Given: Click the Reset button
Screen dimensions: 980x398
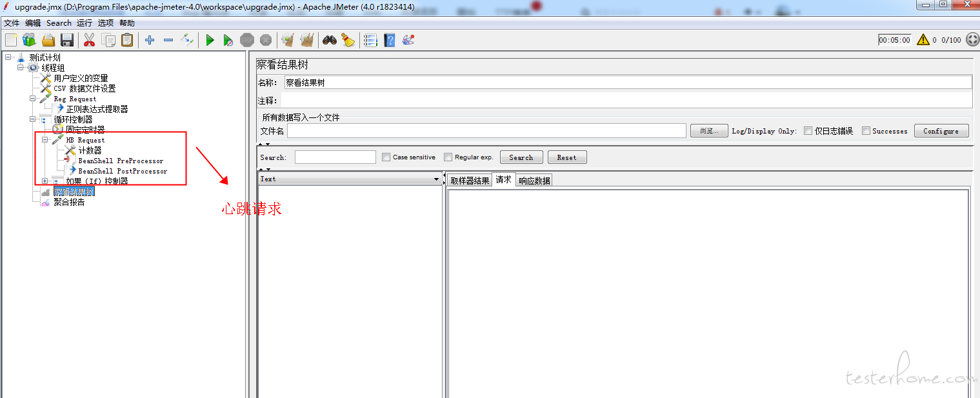Looking at the screenshot, I should [566, 157].
